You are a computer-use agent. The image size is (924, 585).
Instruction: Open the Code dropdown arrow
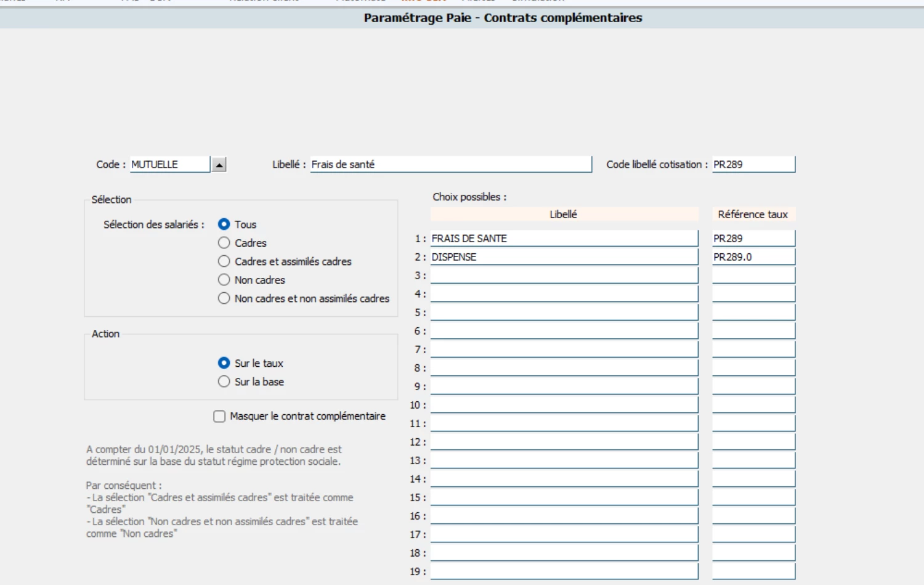(x=219, y=165)
